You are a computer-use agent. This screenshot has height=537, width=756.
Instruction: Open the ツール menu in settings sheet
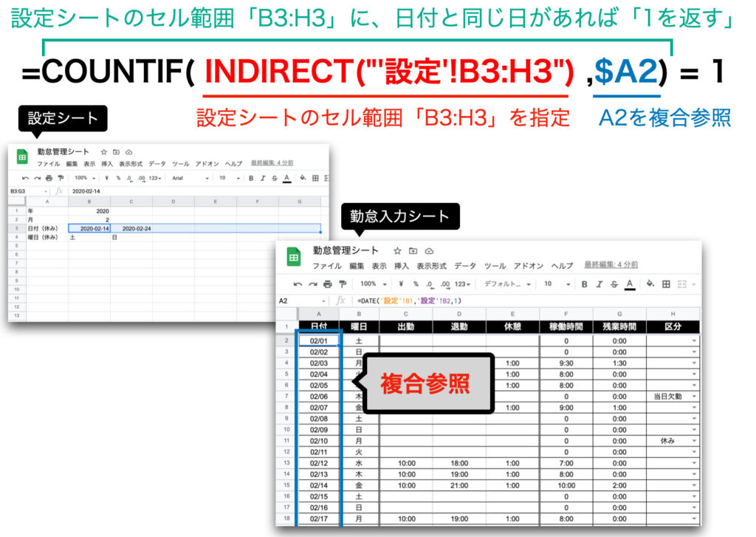(180, 164)
